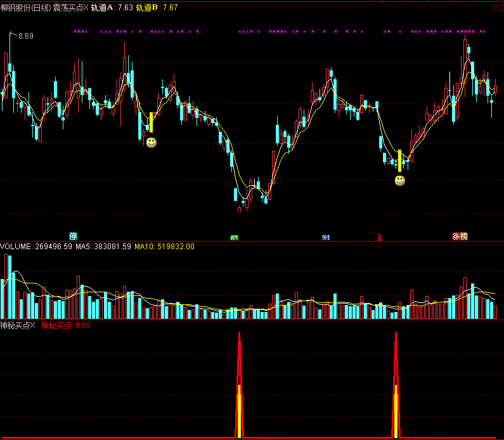The image size is (504, 440).
Task: Open the 财 financial report marker
Action: tap(326, 236)
